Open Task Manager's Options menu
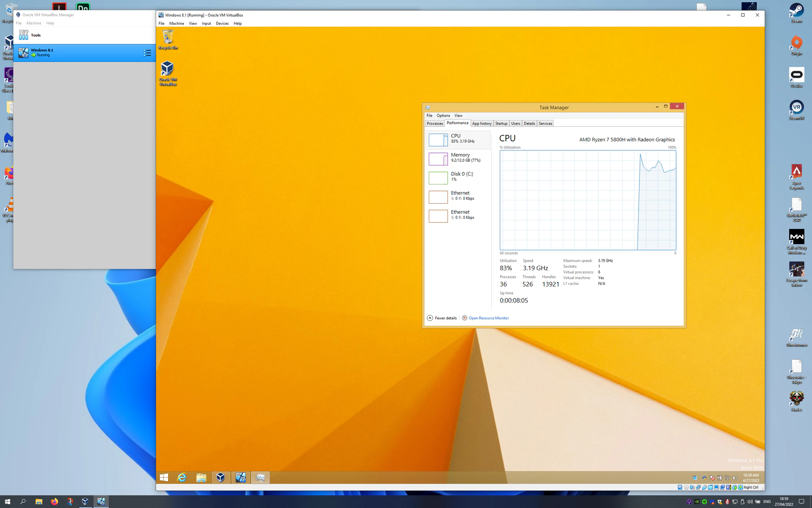This screenshot has width=812, height=508. click(443, 116)
